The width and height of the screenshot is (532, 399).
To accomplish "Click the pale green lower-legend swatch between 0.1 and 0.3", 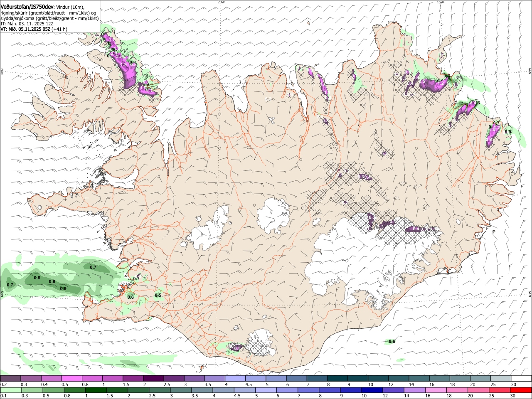I will point(11,390).
